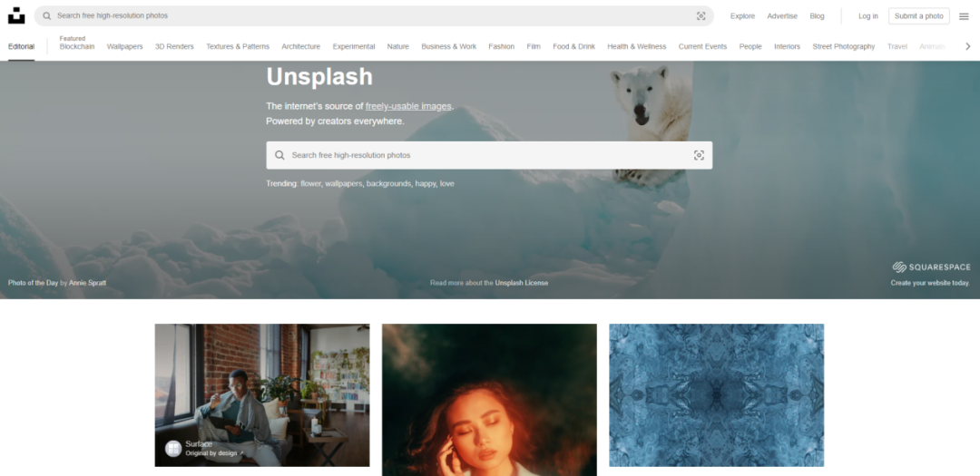Open the Fashion category
The width and height of the screenshot is (980, 476).
[501, 47]
